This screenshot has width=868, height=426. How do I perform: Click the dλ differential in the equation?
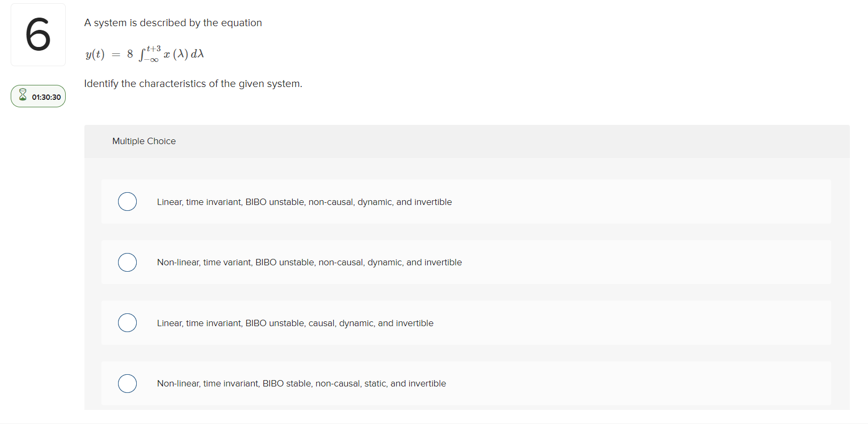point(197,54)
